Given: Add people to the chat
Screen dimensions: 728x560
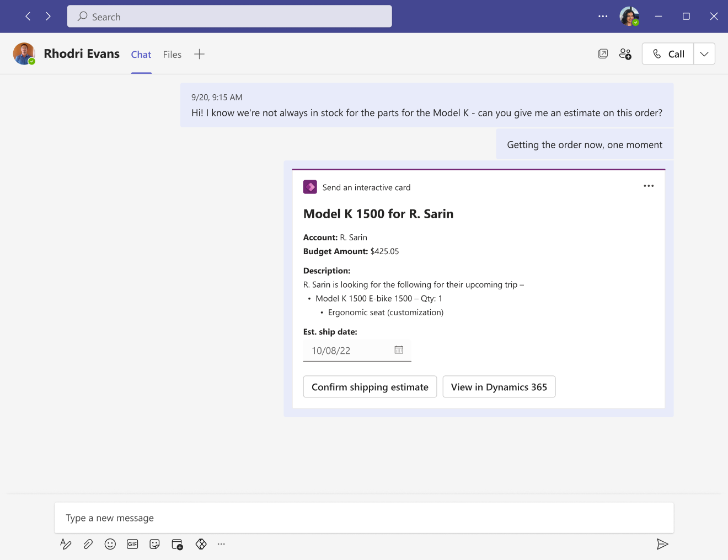Looking at the screenshot, I should pyautogui.click(x=625, y=53).
